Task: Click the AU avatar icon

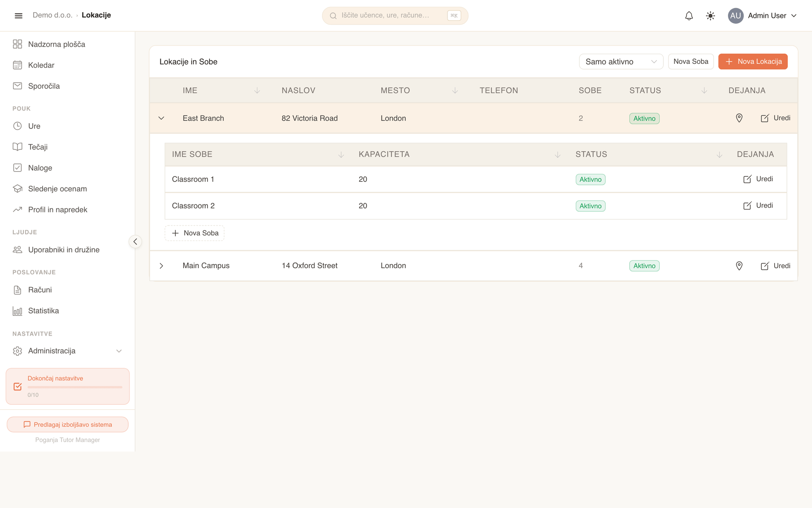Action: 735,16
